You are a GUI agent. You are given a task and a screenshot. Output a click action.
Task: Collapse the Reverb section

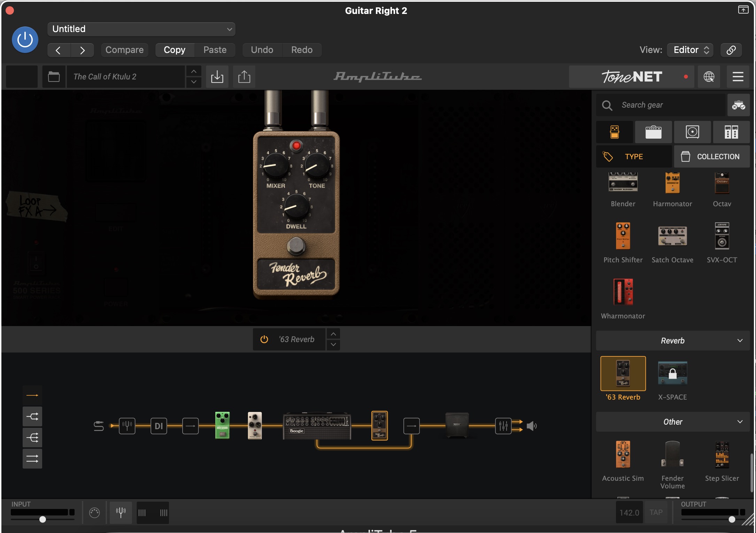point(673,341)
